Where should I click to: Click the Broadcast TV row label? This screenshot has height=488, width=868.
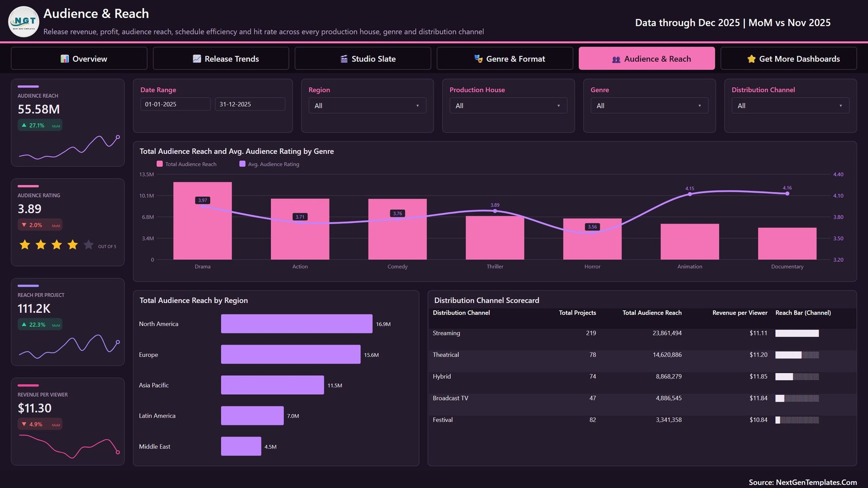[450, 398]
